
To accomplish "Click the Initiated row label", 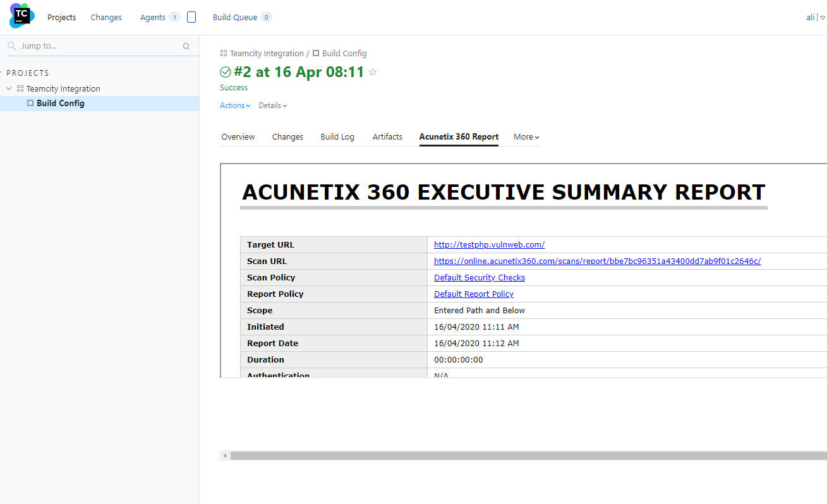I will [265, 327].
